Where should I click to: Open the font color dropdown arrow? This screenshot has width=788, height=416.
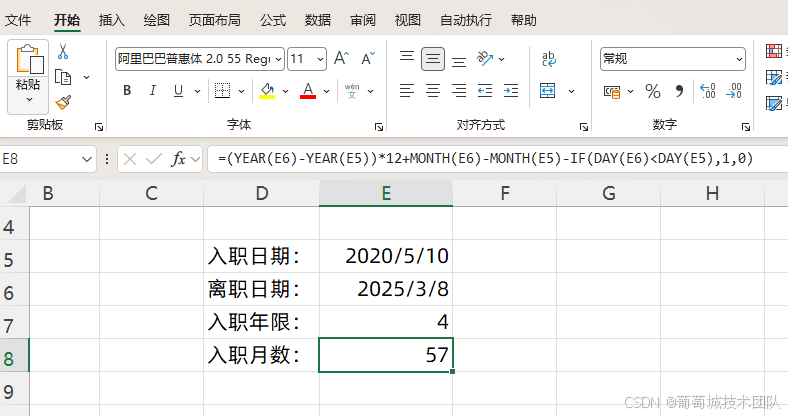[326, 91]
